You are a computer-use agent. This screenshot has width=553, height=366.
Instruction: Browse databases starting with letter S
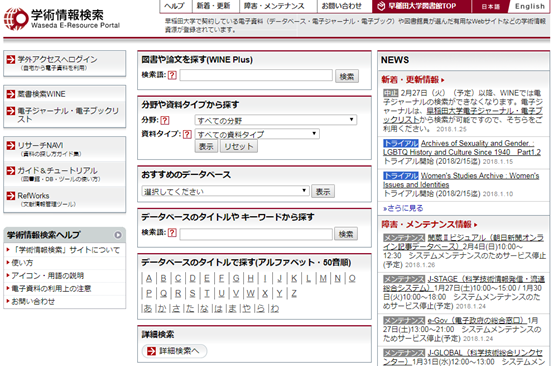193,293
